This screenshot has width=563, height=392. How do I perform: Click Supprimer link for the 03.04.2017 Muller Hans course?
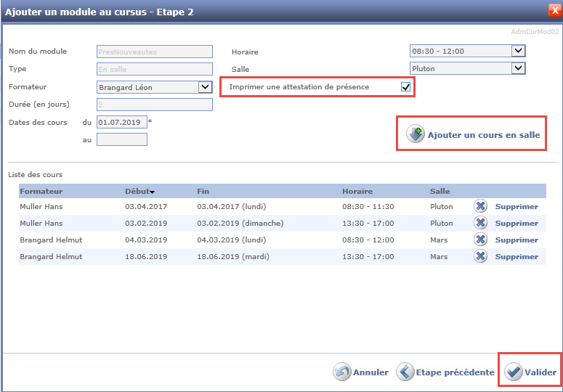click(x=517, y=206)
